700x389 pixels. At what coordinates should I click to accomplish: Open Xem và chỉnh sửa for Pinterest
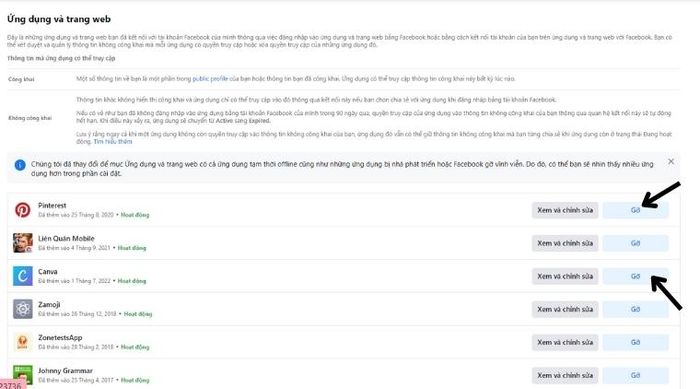[x=565, y=210]
